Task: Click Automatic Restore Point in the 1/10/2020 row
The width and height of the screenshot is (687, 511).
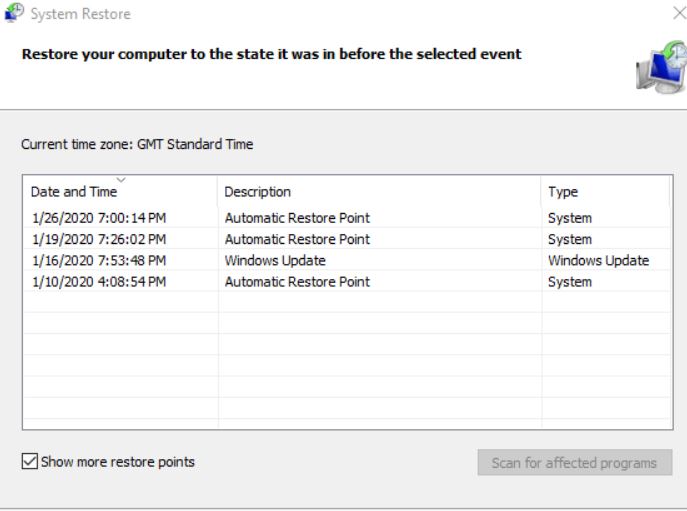Action: (x=297, y=282)
